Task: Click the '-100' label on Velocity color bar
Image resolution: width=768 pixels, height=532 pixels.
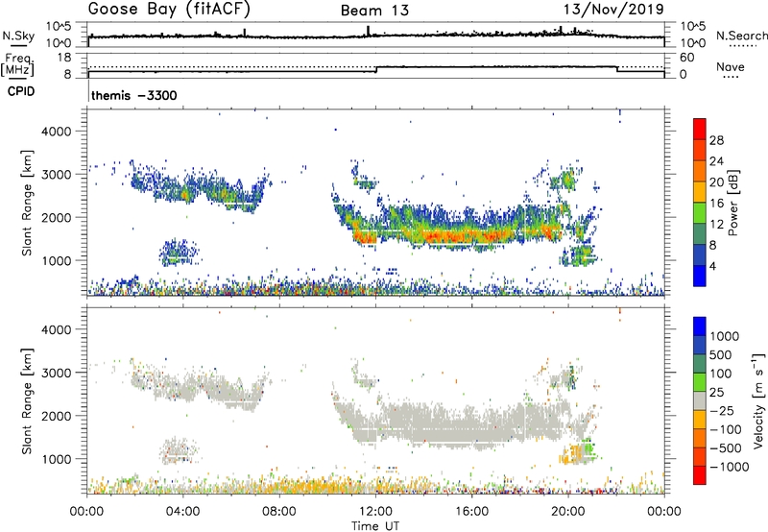Action: point(726,429)
